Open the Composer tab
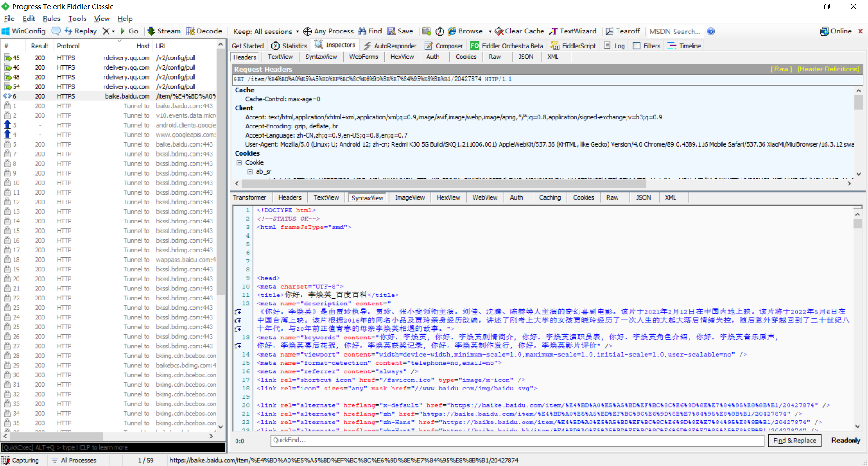 [x=443, y=46]
